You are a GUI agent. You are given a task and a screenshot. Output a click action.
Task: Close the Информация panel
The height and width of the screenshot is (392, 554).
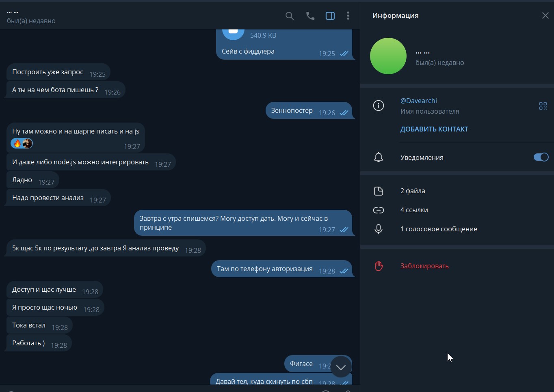click(x=545, y=15)
